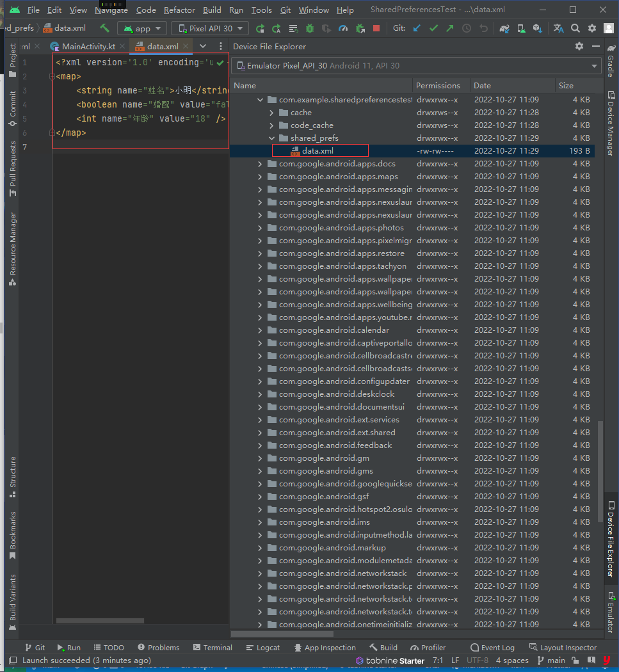Open the Refactor menu
This screenshot has height=672, width=619.
pos(179,10)
